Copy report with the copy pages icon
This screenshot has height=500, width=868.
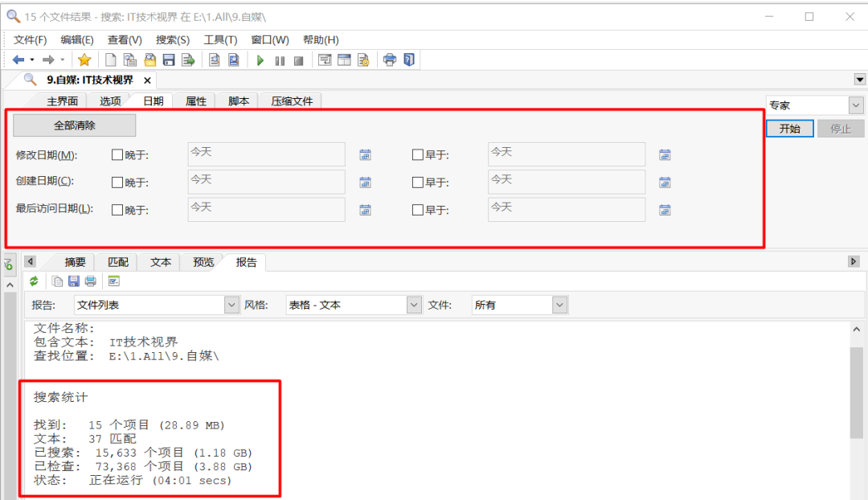57,281
